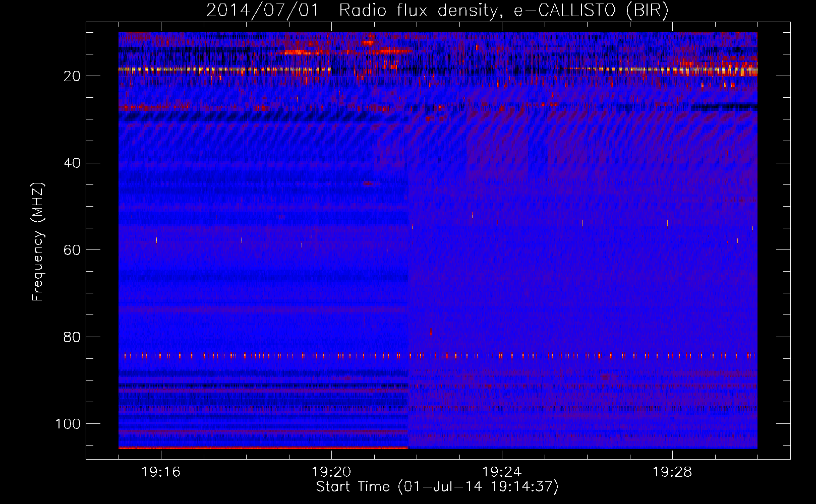
Task: Click the "19:20" time tick label
Action: click(331, 472)
